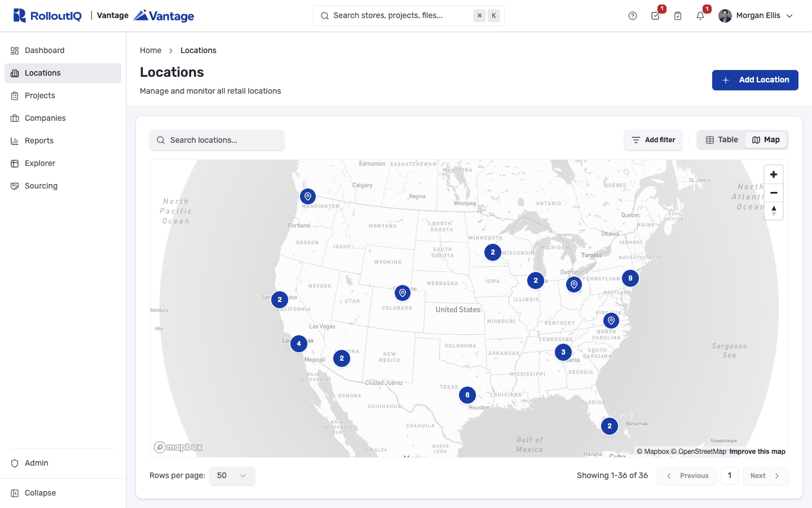
Task: Reset map bearing with compass button
Action: [x=774, y=211]
